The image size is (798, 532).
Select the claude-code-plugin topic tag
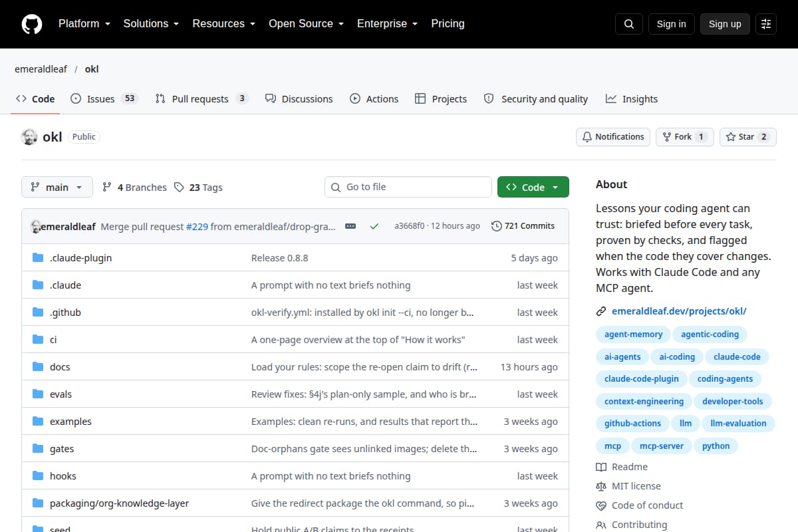[642, 379]
